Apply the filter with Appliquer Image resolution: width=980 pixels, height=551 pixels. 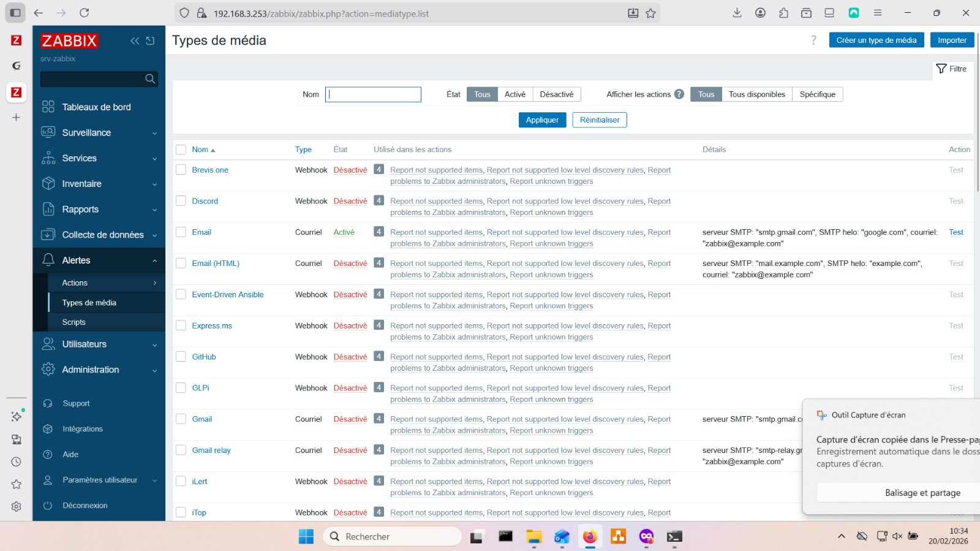(542, 120)
